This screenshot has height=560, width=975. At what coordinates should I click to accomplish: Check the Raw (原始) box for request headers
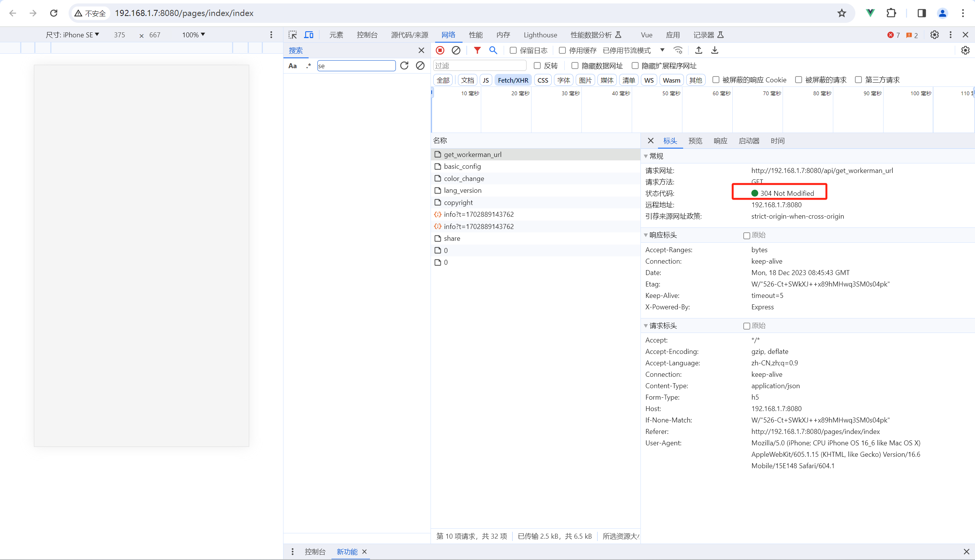[746, 326]
